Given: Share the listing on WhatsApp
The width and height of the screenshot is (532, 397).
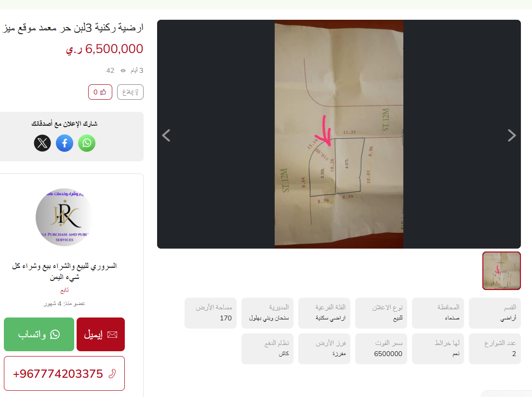Looking at the screenshot, I should (x=87, y=143).
